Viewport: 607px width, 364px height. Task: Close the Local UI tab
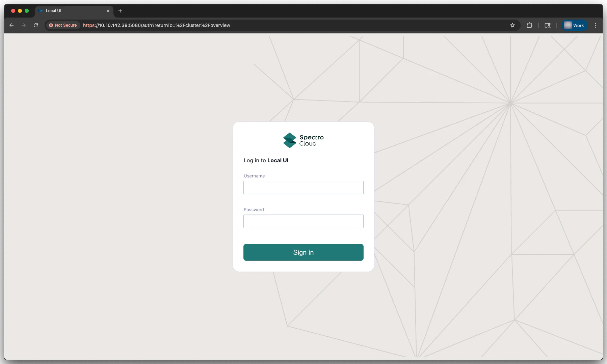click(x=108, y=10)
